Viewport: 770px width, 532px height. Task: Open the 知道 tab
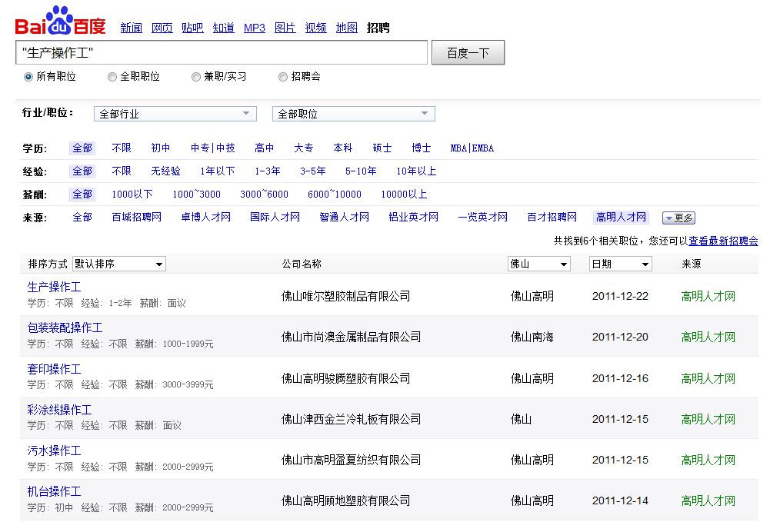point(223,28)
